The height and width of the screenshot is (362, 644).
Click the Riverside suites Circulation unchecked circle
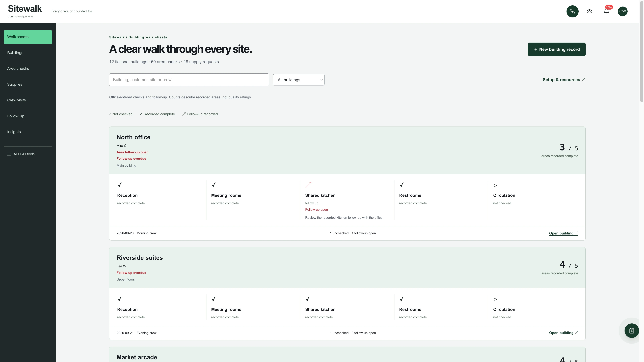pos(495,299)
